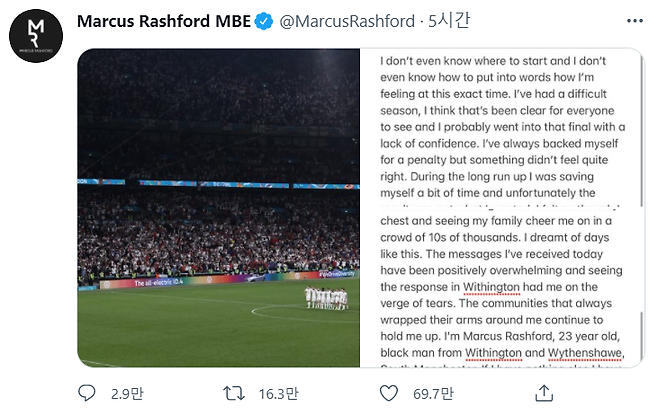Open the @MarcusRashford handle link

click(347, 21)
